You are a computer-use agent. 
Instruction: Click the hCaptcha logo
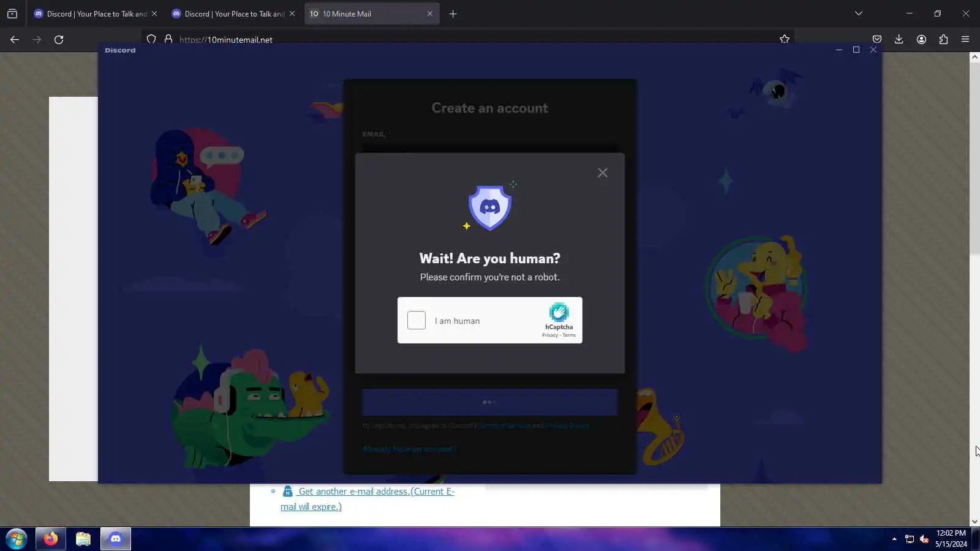[559, 312]
